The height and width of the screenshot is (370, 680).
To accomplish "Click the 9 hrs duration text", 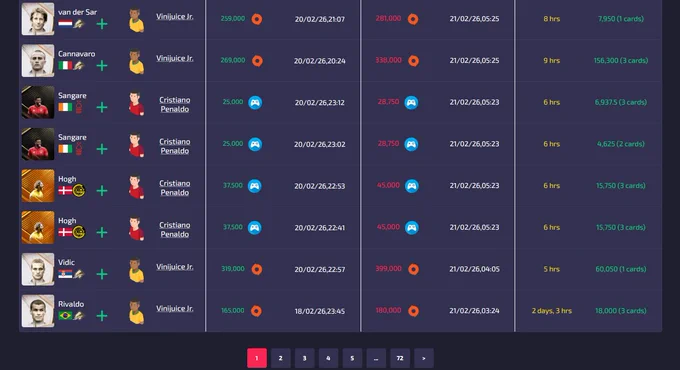I will 552,61.
